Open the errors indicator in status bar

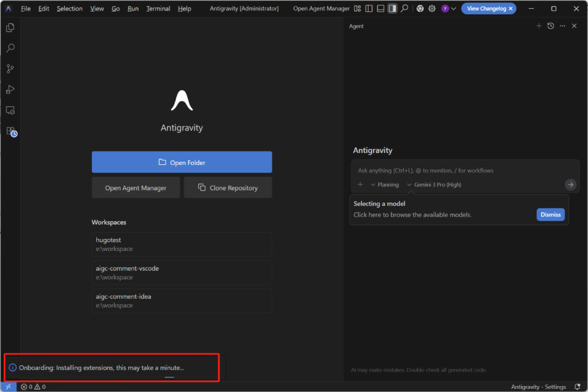tap(26, 387)
